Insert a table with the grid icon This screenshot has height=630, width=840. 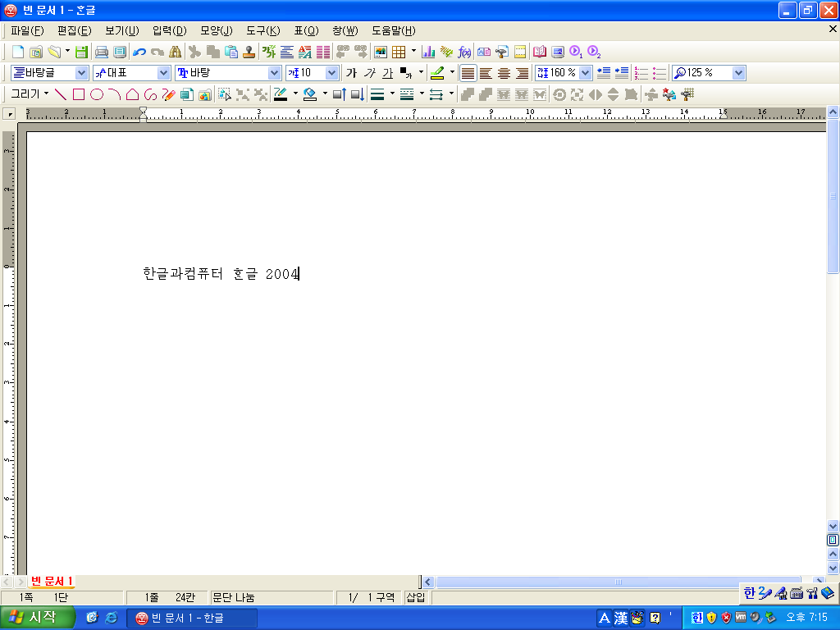tap(399, 52)
